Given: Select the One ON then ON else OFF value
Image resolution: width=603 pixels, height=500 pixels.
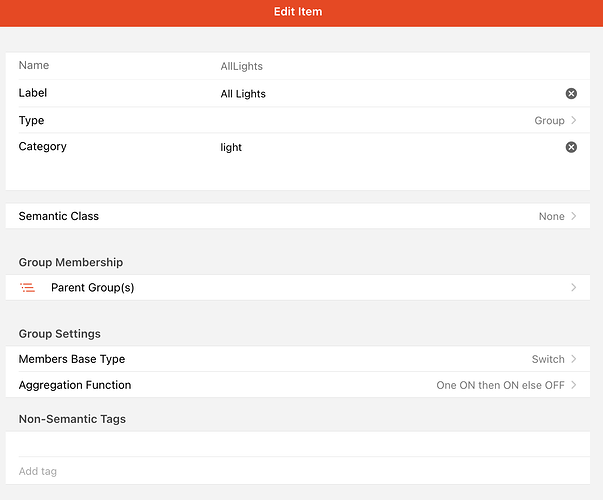Looking at the screenshot, I should coord(500,385).
